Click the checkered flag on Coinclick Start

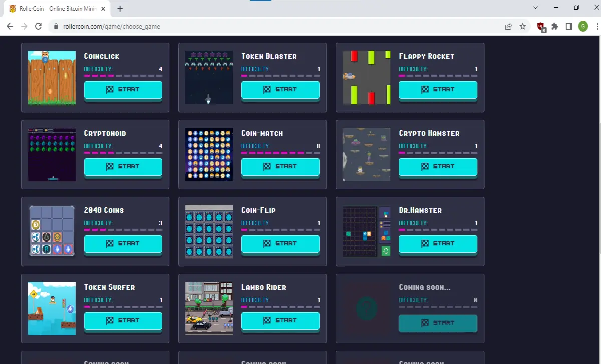coord(110,89)
